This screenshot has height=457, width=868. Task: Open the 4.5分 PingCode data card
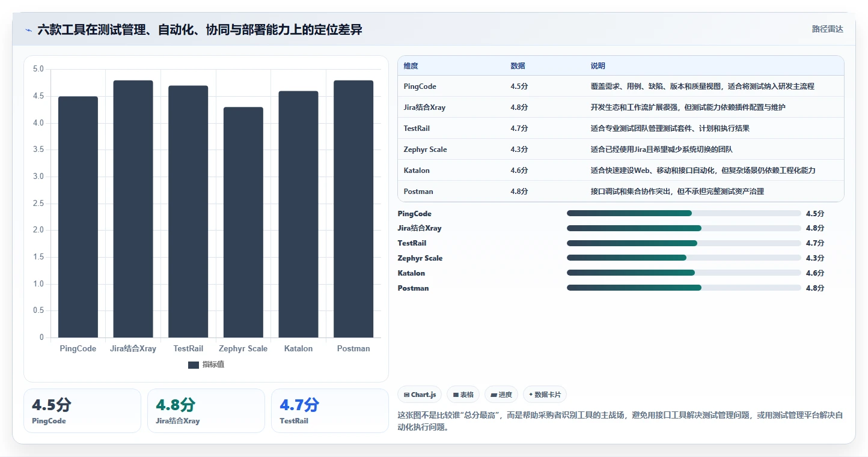tap(82, 411)
